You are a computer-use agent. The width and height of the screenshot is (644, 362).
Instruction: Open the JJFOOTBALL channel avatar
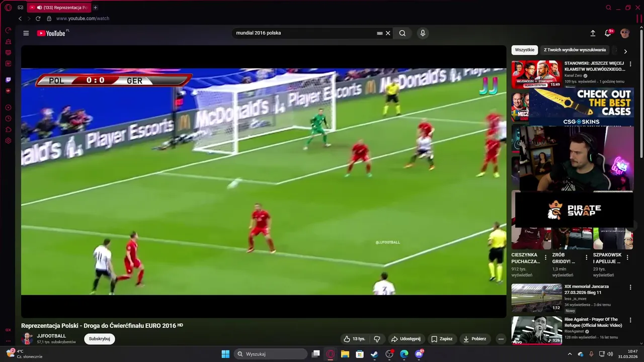[x=27, y=339]
